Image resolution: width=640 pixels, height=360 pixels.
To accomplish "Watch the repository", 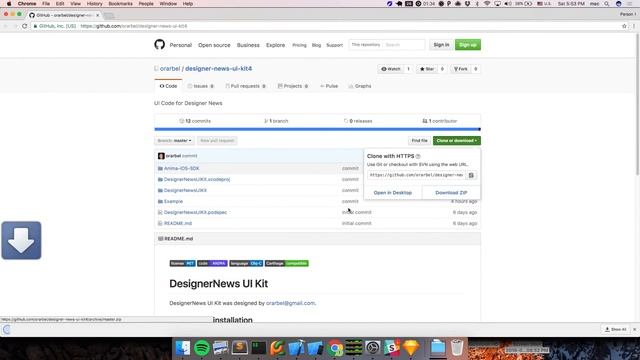I will [x=391, y=69].
